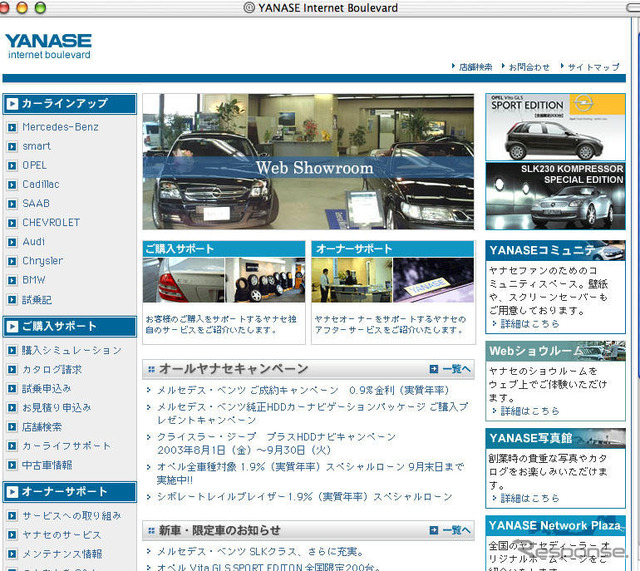Viewport: 640px width, 571px height.
Task: Open the SLK230 Kompressor Special Edition banner
Action: coord(555,196)
